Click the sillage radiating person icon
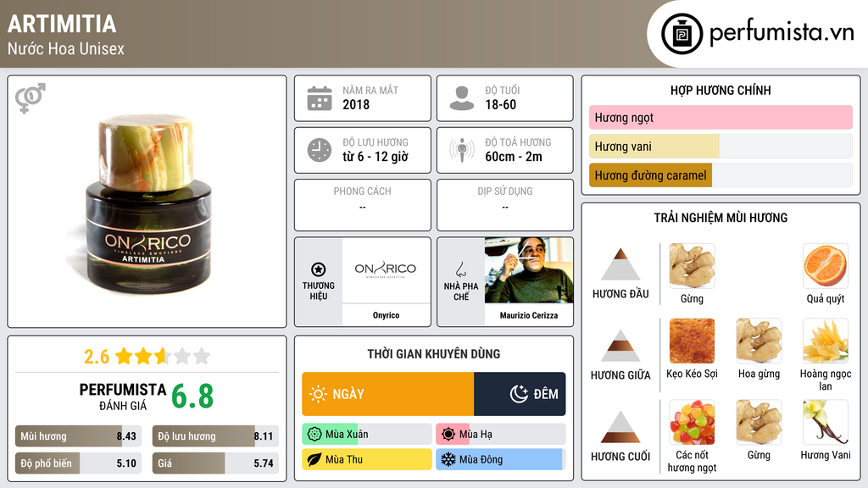 click(x=462, y=150)
